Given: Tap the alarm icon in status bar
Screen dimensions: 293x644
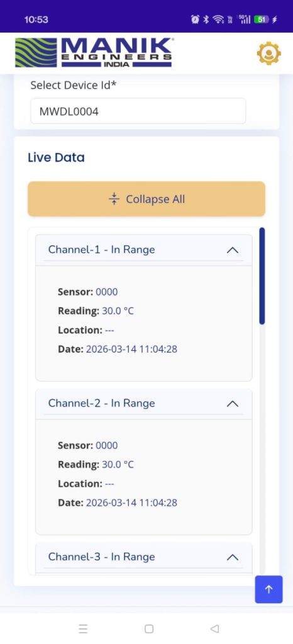Looking at the screenshot, I should click(195, 19).
